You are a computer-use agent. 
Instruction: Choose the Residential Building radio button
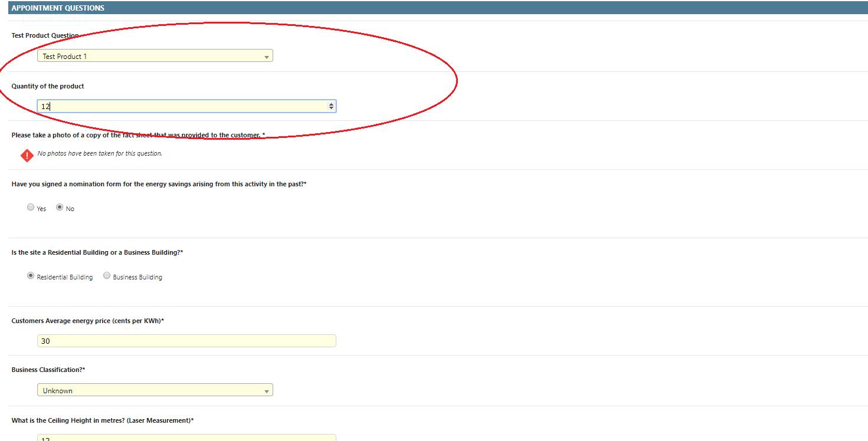[31, 276]
